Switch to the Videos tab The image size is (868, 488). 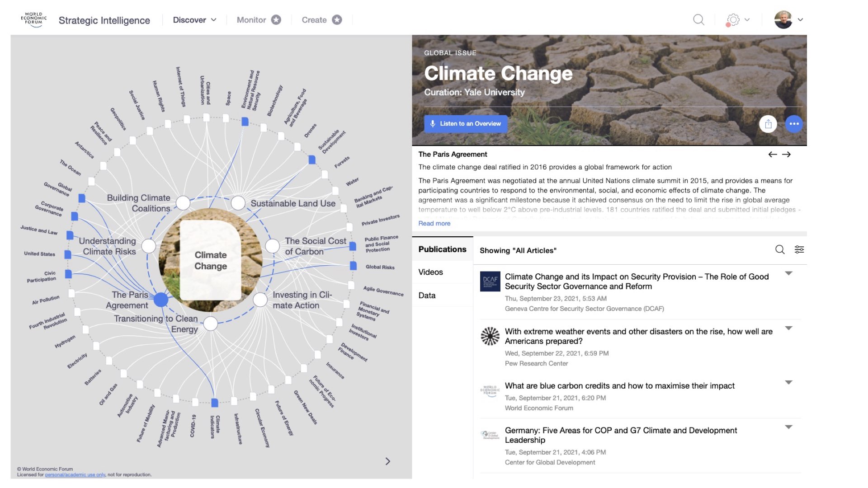tap(430, 272)
